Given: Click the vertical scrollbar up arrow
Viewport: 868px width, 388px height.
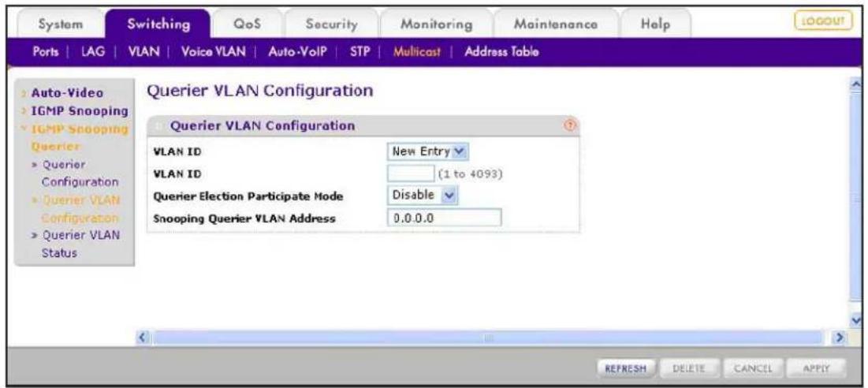Looking at the screenshot, I should (857, 84).
